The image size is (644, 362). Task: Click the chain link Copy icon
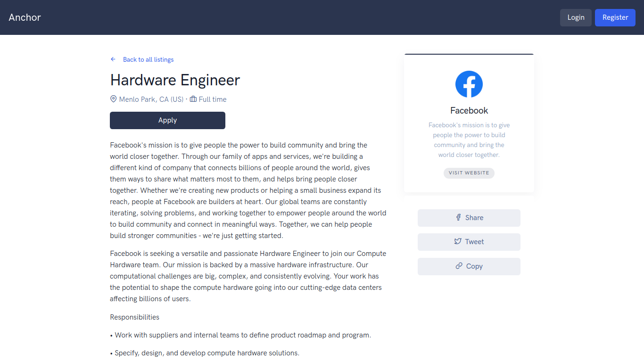pyautogui.click(x=459, y=266)
